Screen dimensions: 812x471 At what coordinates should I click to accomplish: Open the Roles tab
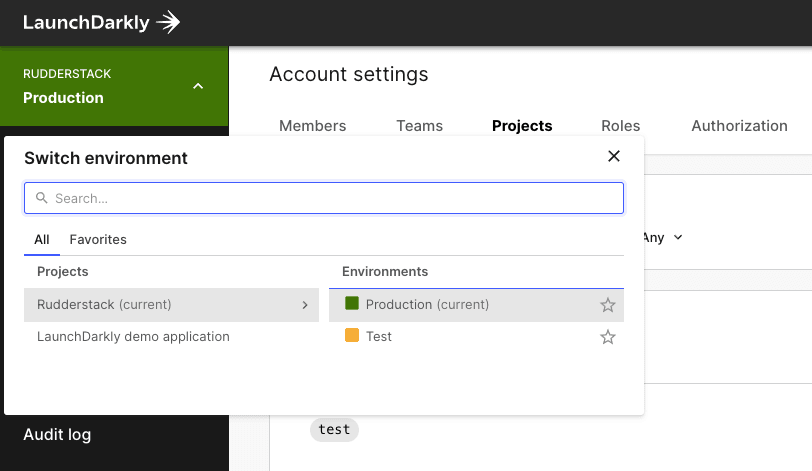tap(620, 126)
